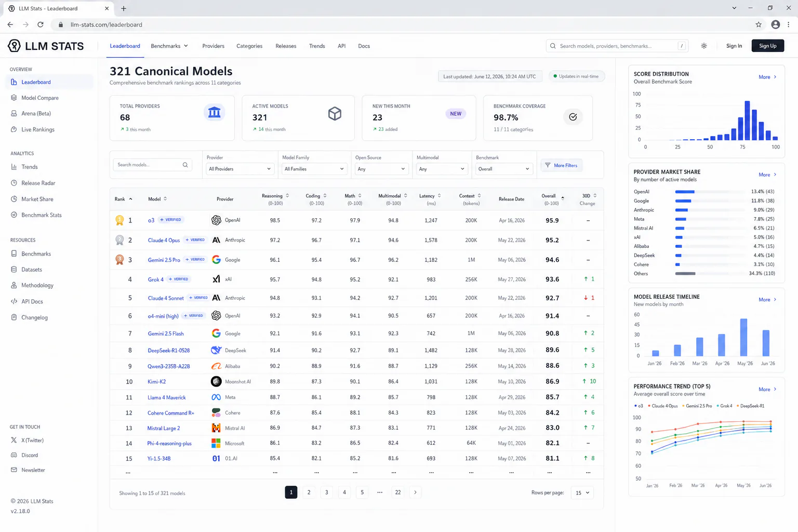Screen dimensions: 798x532
Task: Open the Model Family filter dropdown
Action: [314, 169]
